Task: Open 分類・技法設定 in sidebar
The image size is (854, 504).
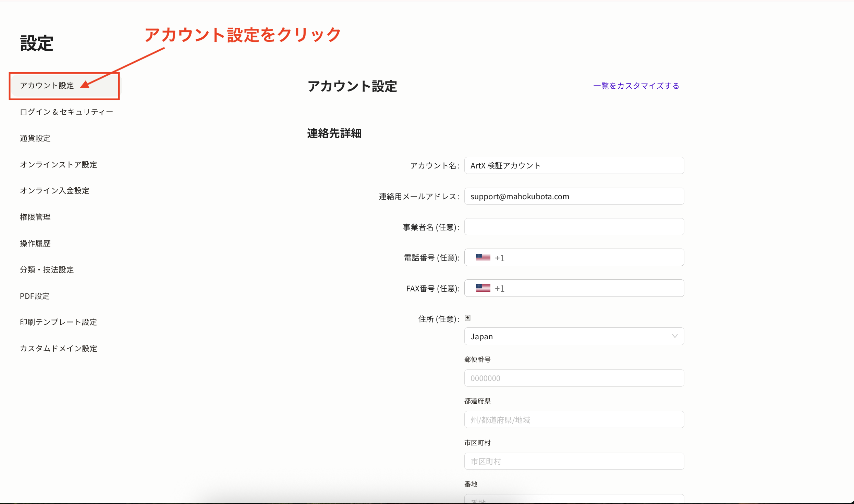Action: 47,270
